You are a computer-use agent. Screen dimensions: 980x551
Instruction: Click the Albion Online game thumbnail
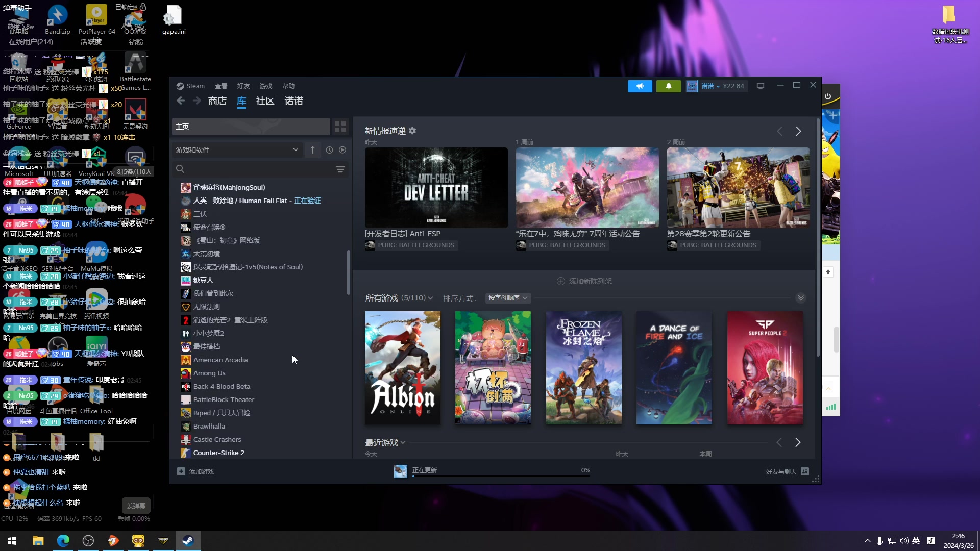tap(402, 367)
